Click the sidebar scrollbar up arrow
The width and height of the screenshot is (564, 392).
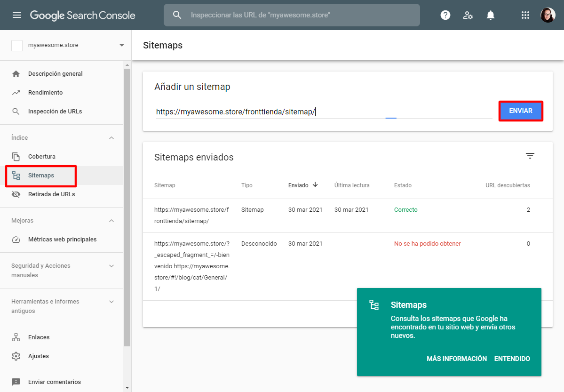127,65
